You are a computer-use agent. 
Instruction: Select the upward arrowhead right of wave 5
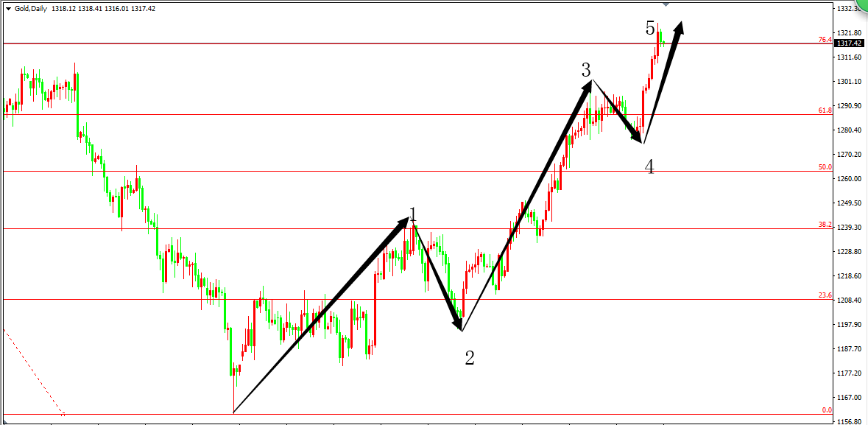coord(678,27)
